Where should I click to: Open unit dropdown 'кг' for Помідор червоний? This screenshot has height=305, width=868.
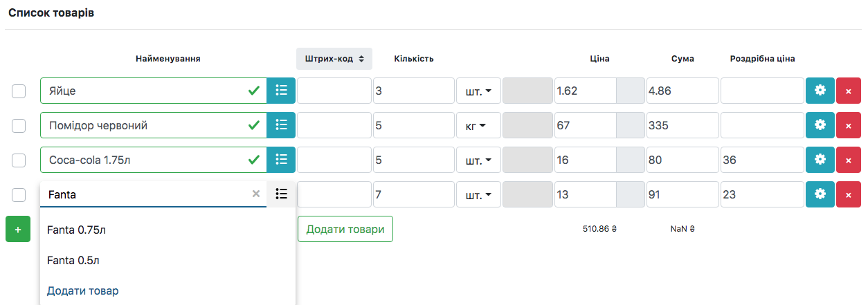tap(478, 125)
